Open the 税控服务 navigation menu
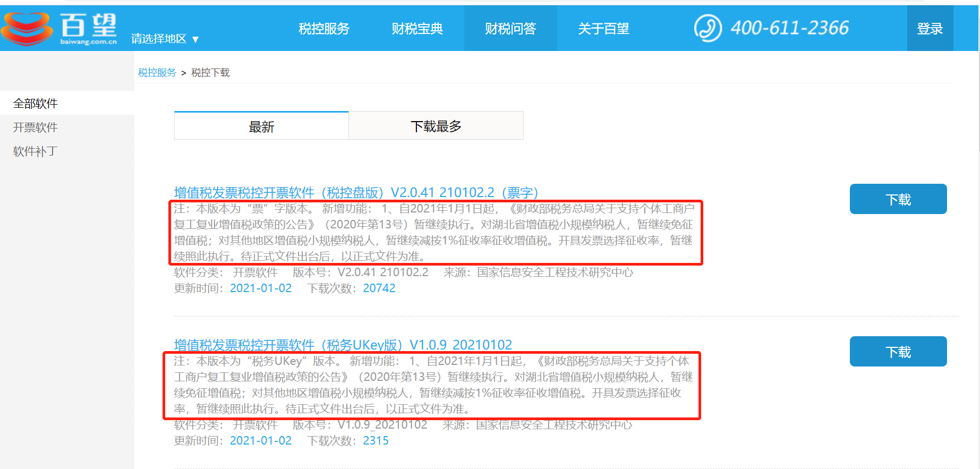980x469 pixels. tap(324, 29)
